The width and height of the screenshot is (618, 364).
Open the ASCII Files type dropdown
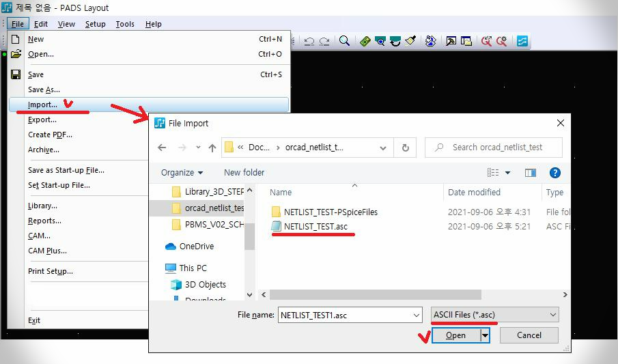[494, 315]
